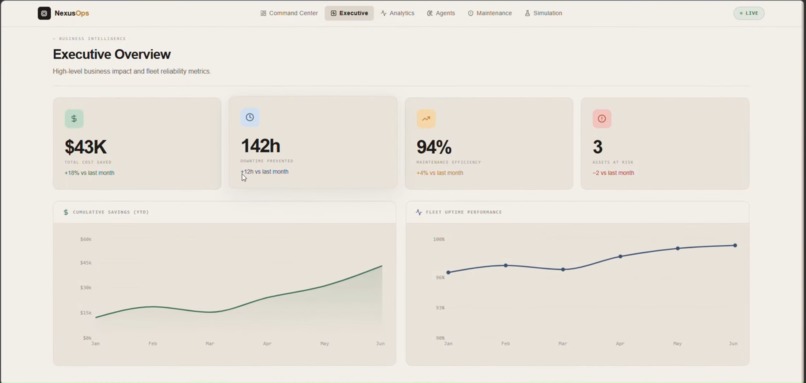Click the $43K cost saved value
This screenshot has width=806, height=383.
point(85,147)
